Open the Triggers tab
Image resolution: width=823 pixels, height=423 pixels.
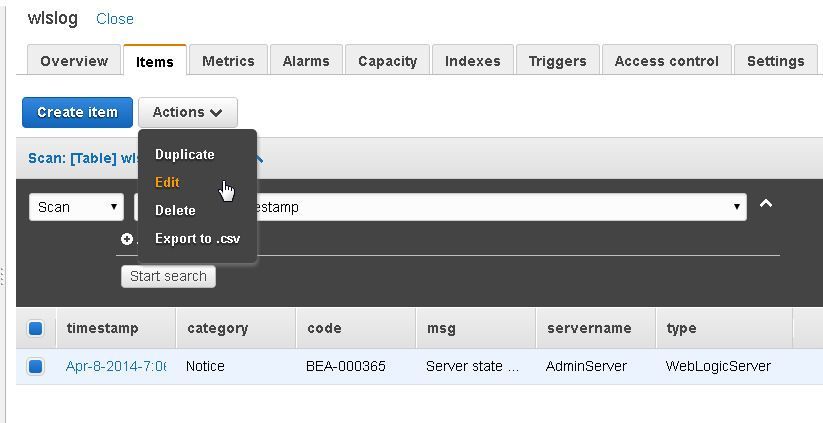click(557, 61)
